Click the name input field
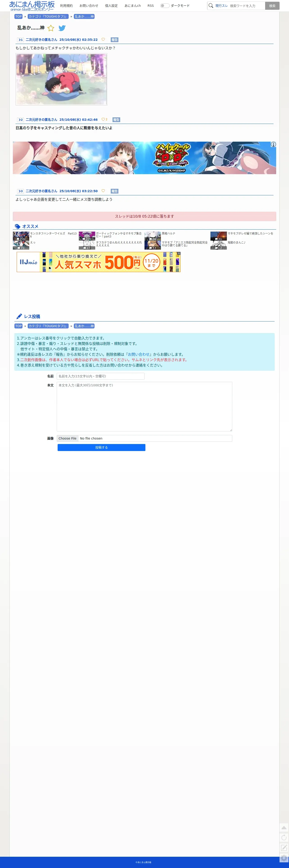This screenshot has width=289, height=868. (x=100, y=376)
